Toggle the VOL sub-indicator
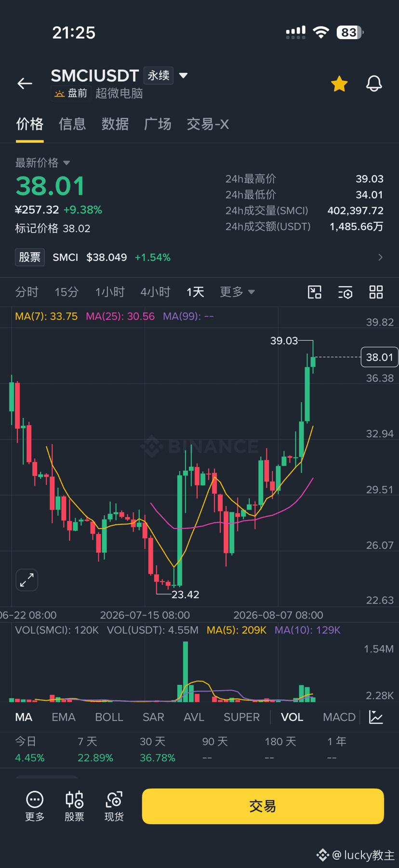This screenshot has height=868, width=399. coord(292,717)
